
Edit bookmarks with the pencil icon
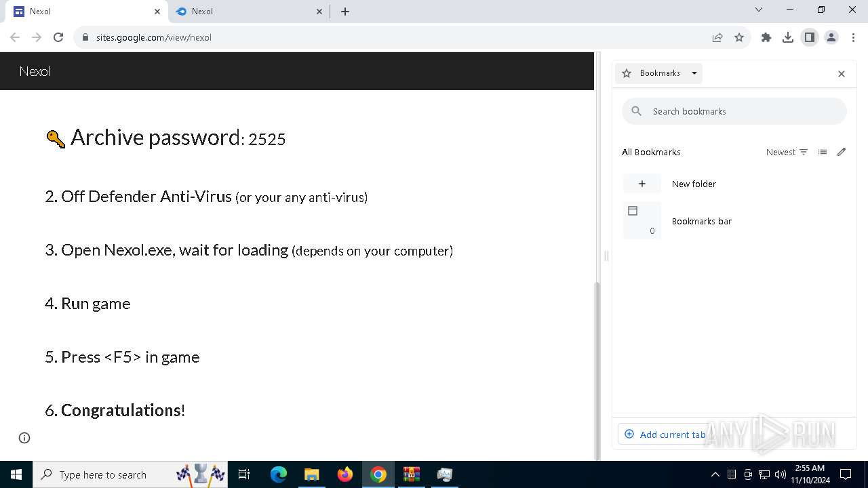click(x=842, y=152)
